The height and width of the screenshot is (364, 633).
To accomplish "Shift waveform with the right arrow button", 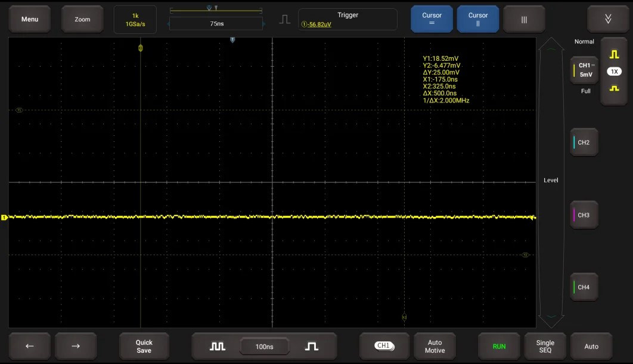I will click(x=76, y=346).
